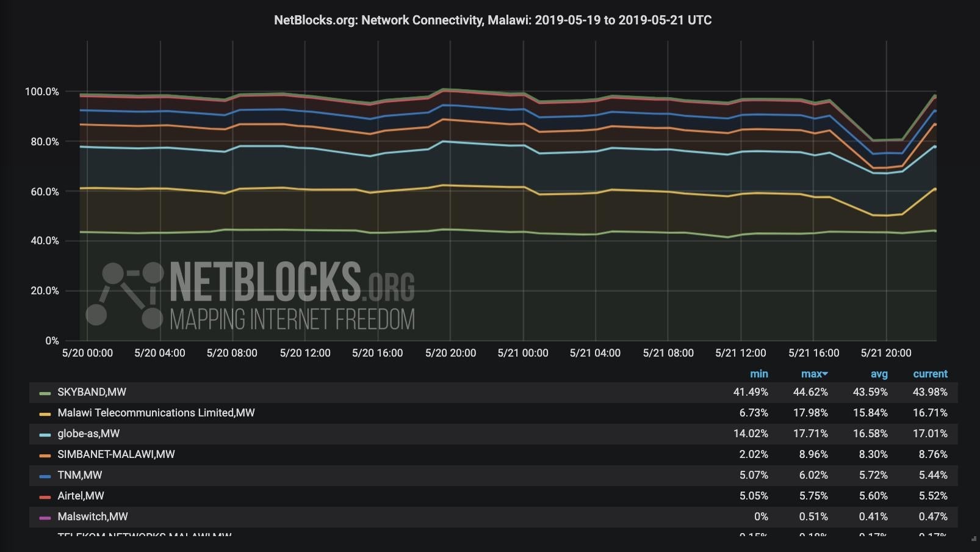Screen dimensions: 980x552
Task: Click TNM current value 5.44%
Action: pos(933,475)
